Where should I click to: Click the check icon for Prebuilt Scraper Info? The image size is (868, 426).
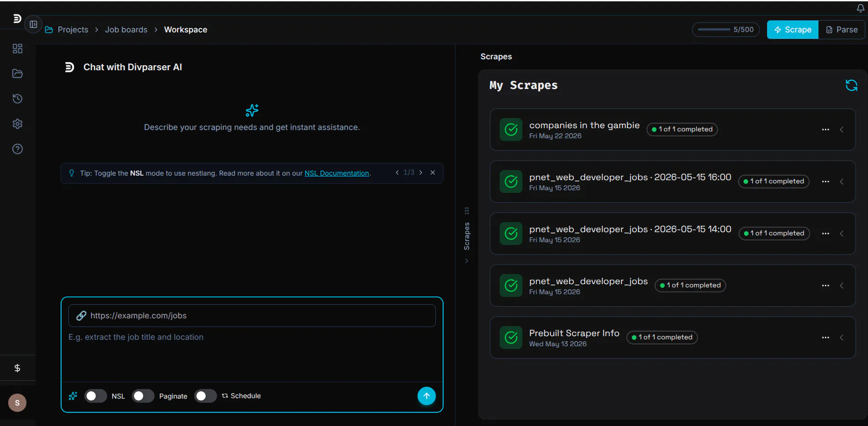511,338
